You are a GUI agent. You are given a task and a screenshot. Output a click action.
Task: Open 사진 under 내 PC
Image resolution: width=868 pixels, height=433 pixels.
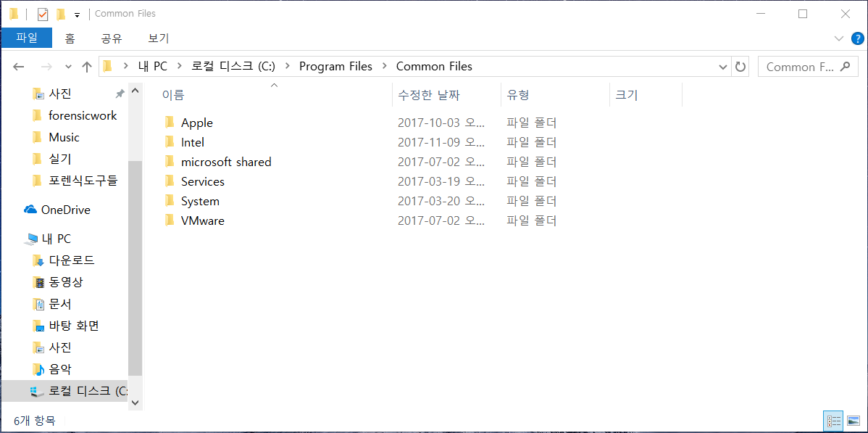click(x=60, y=347)
